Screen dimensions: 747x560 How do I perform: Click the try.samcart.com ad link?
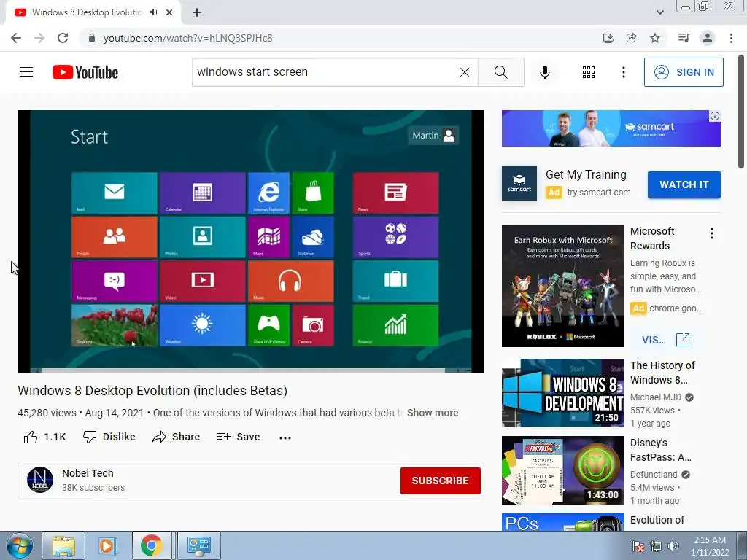(598, 192)
